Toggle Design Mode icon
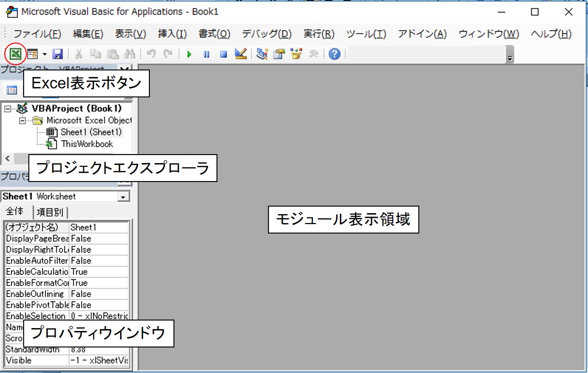This screenshot has width=588, height=373. 241,54
